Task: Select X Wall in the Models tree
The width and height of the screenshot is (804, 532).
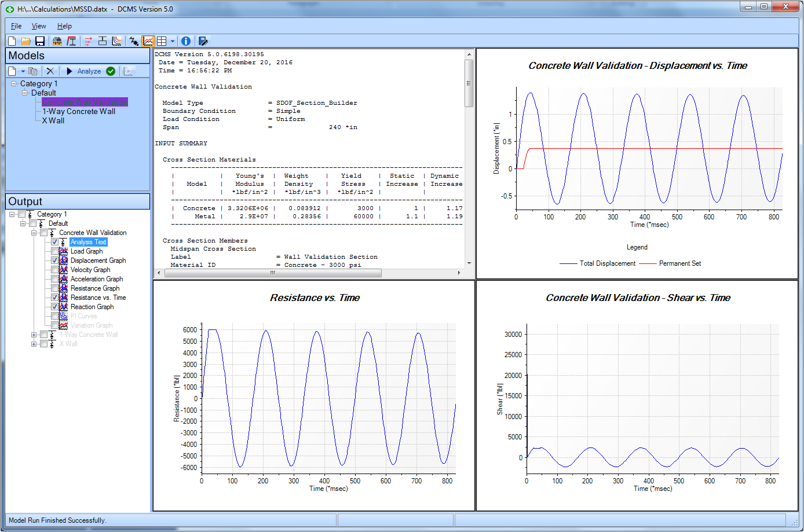Action: point(53,120)
